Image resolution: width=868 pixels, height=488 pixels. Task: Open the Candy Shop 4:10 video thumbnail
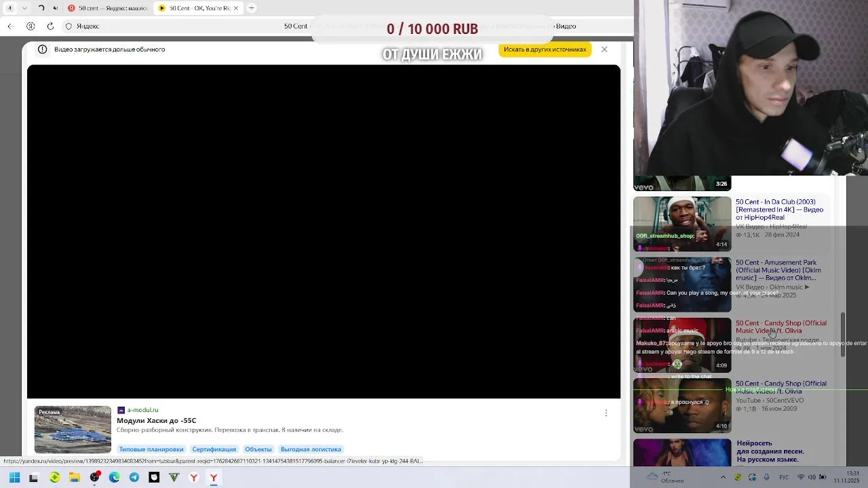click(682, 405)
